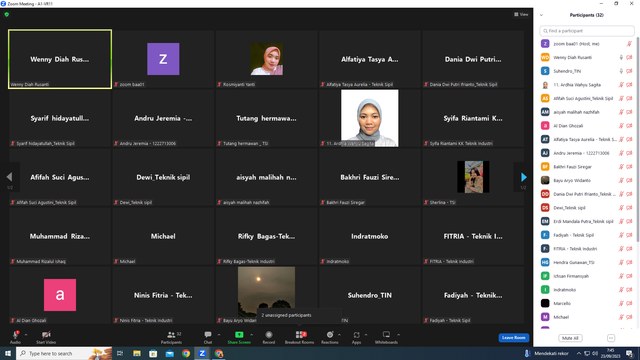Click aisyah malihah nachifah participant row
Screen dimensions: 640x360
click(x=587, y=112)
